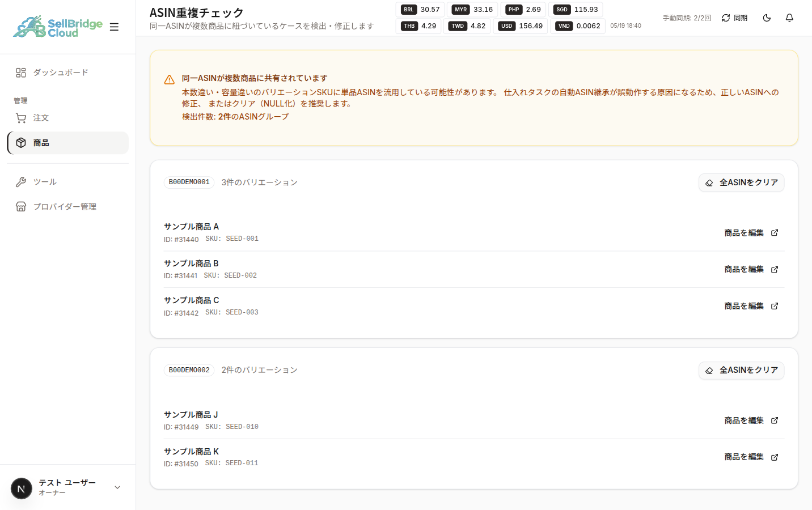
Task: Click the サンプル商品 K title
Action: point(191,452)
